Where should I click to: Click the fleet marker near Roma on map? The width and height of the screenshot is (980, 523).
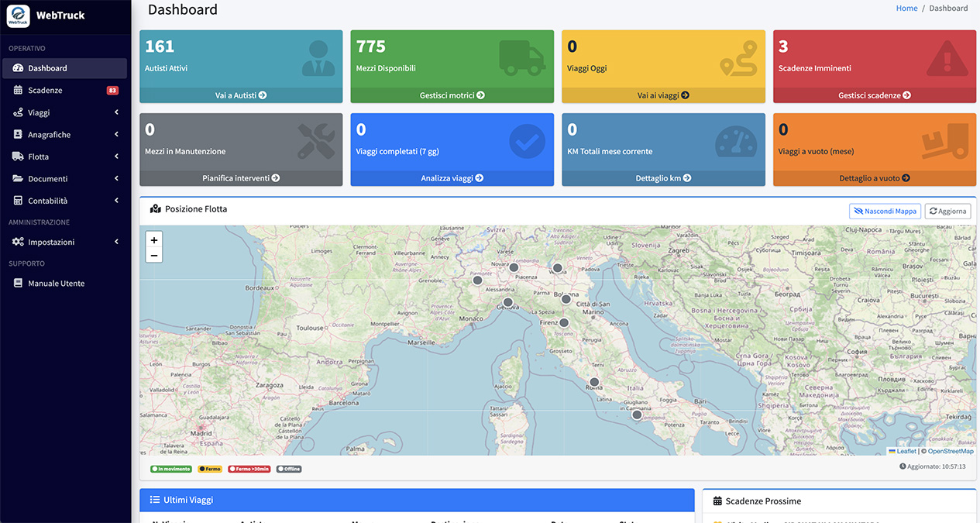pos(594,382)
